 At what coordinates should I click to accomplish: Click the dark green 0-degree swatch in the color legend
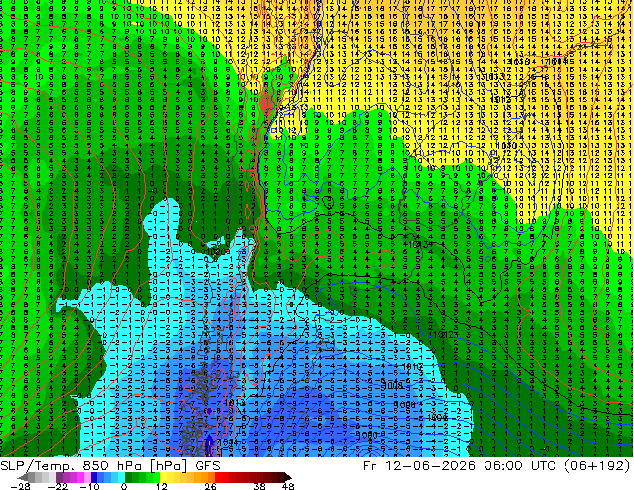click(x=129, y=477)
